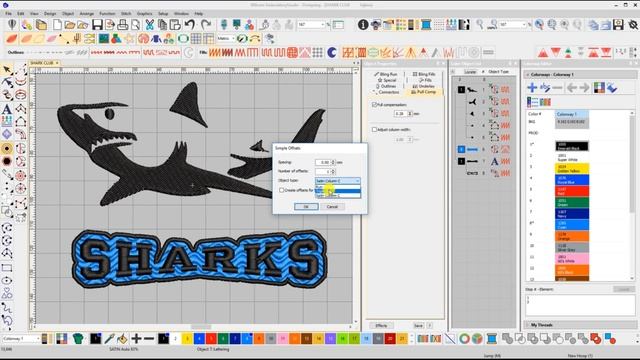Click the Redo arrow icon
Viewport: 640px width, 360px height.
(206, 25)
